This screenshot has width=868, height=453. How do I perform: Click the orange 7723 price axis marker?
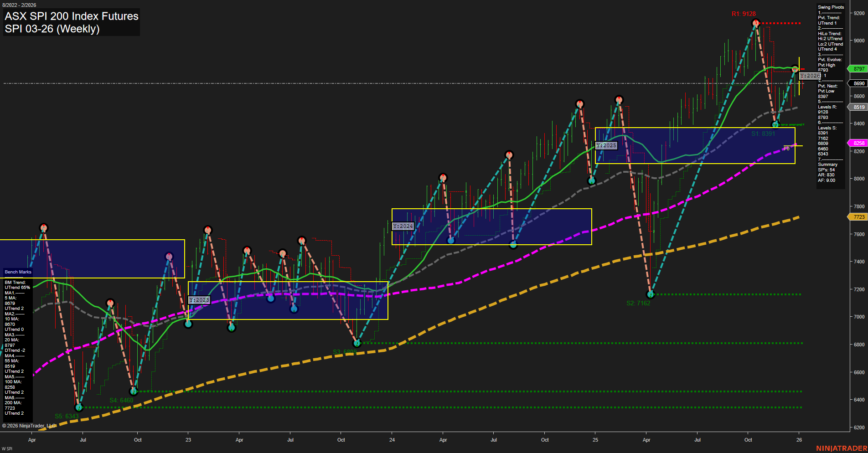[858, 217]
